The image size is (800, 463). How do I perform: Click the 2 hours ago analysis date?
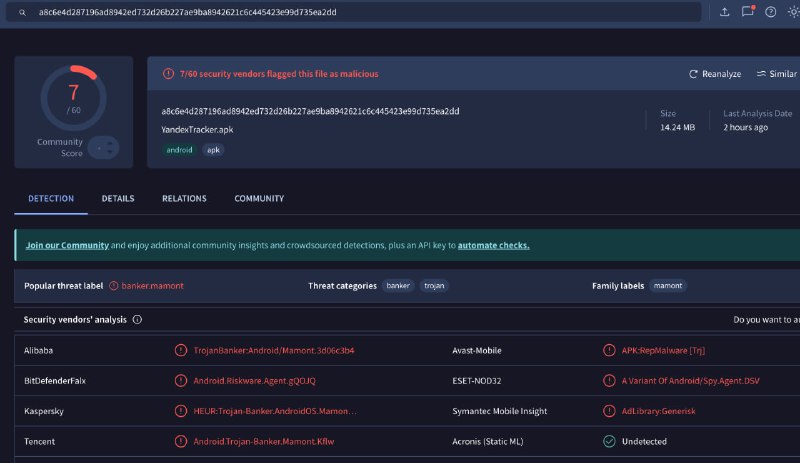[x=745, y=128]
